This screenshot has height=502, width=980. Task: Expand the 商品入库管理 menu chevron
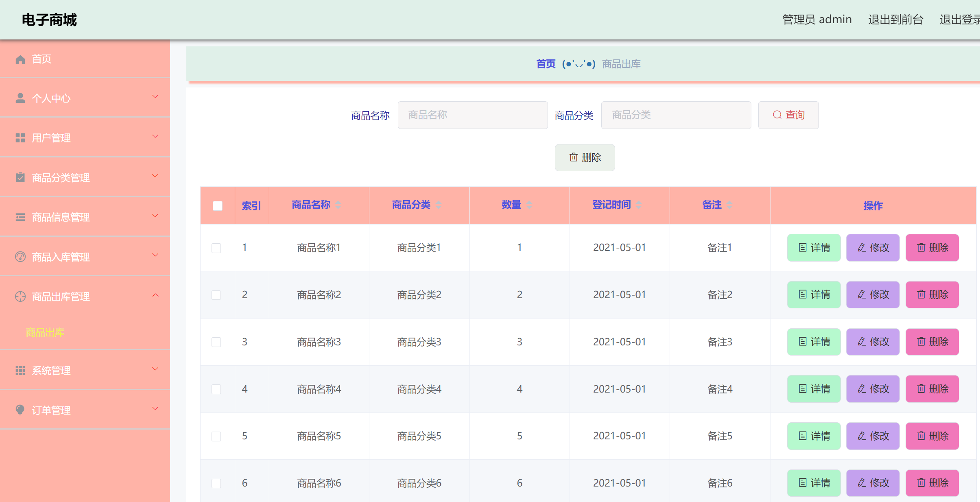pos(155,255)
